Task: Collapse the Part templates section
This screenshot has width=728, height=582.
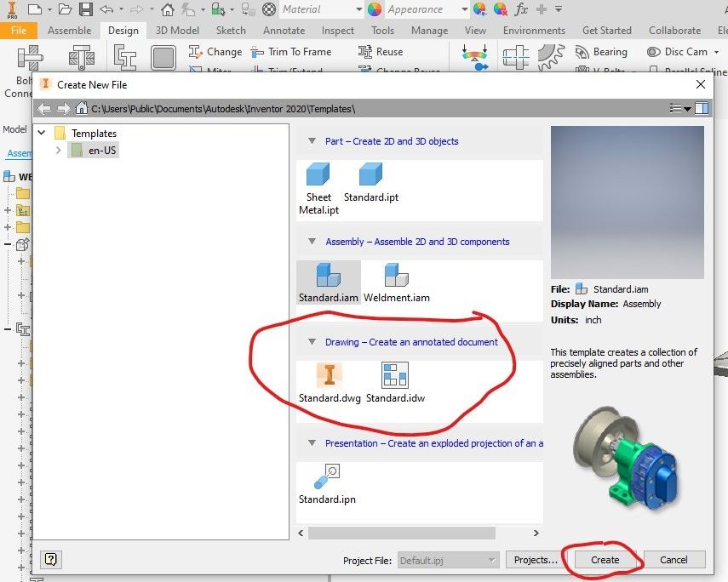Action: click(312, 140)
